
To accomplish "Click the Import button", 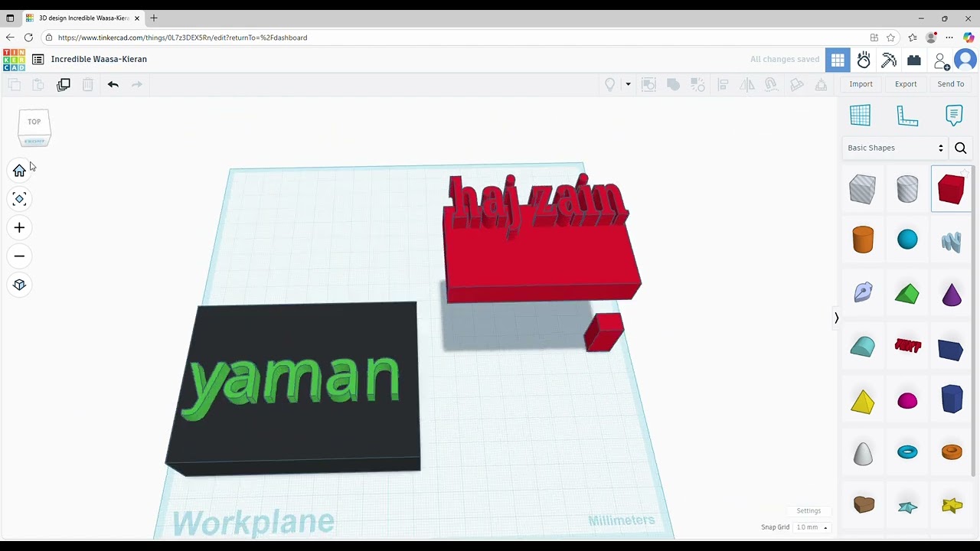I will [861, 84].
